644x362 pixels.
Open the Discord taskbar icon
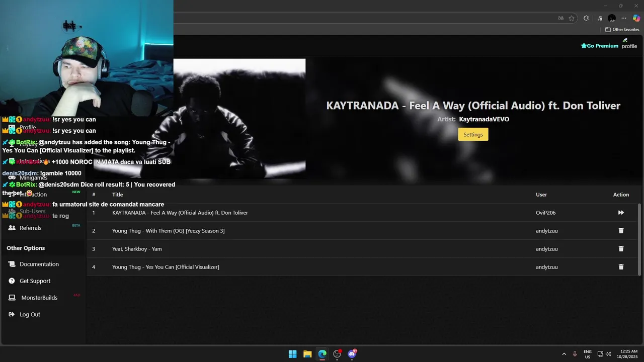[x=352, y=354]
